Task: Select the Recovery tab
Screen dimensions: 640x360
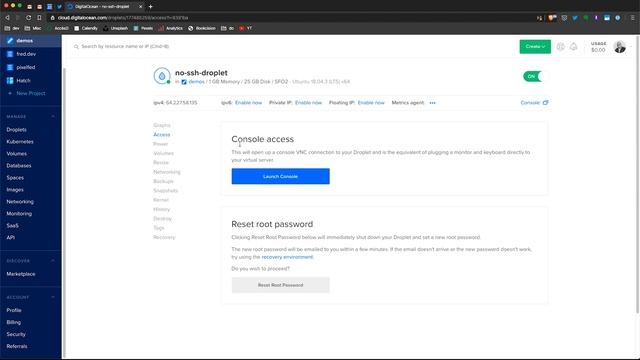Action: tap(164, 237)
